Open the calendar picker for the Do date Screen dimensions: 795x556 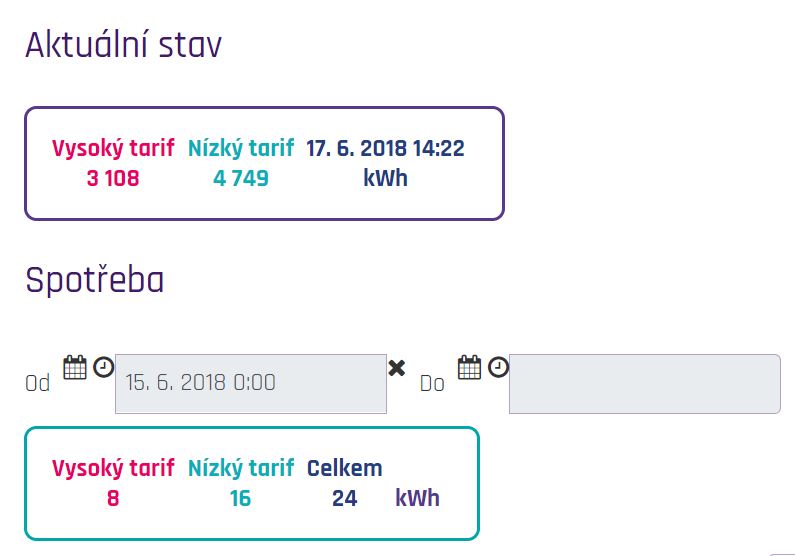click(x=469, y=367)
